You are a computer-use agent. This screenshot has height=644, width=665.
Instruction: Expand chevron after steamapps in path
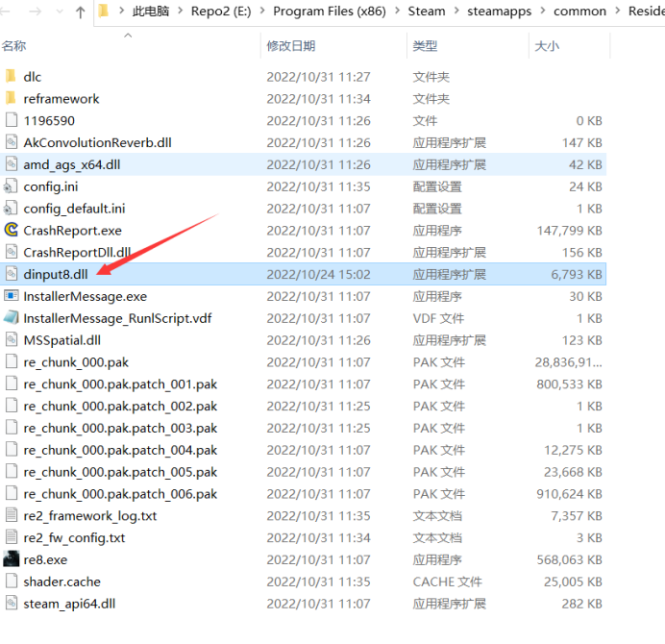click(x=542, y=11)
